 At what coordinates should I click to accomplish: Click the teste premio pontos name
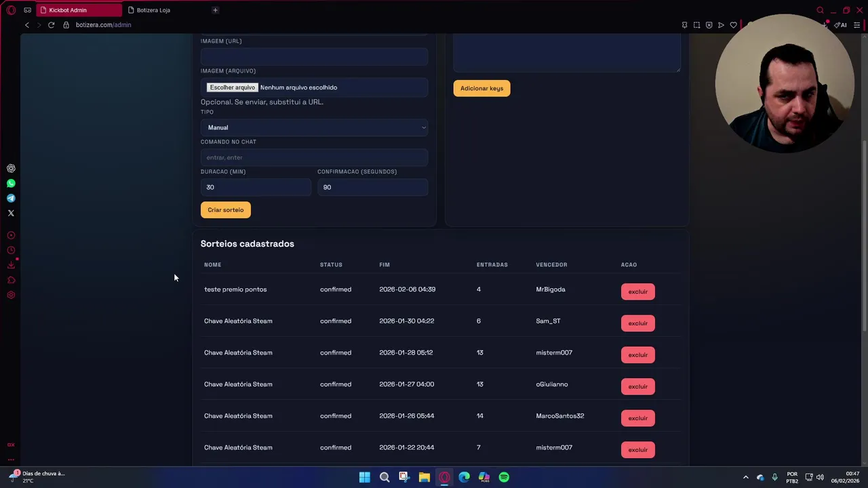(235, 289)
